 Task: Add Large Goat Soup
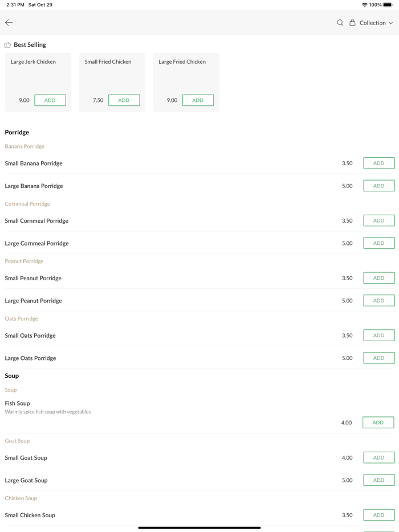378,480
